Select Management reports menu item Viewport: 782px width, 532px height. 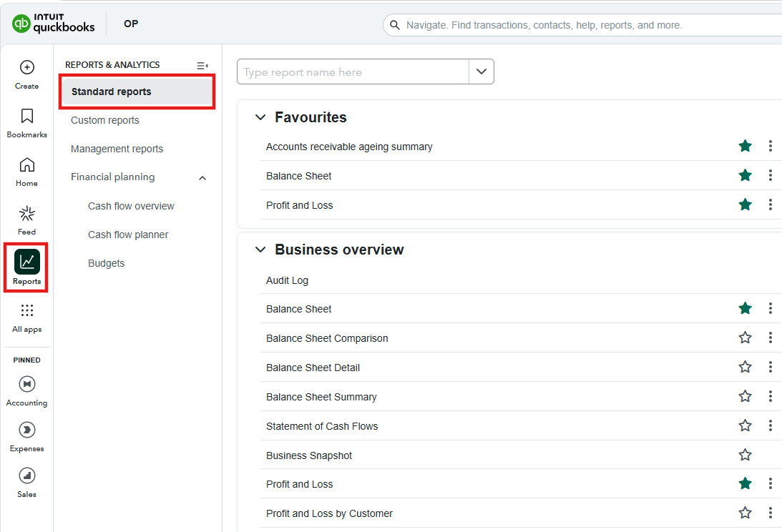pyautogui.click(x=117, y=149)
